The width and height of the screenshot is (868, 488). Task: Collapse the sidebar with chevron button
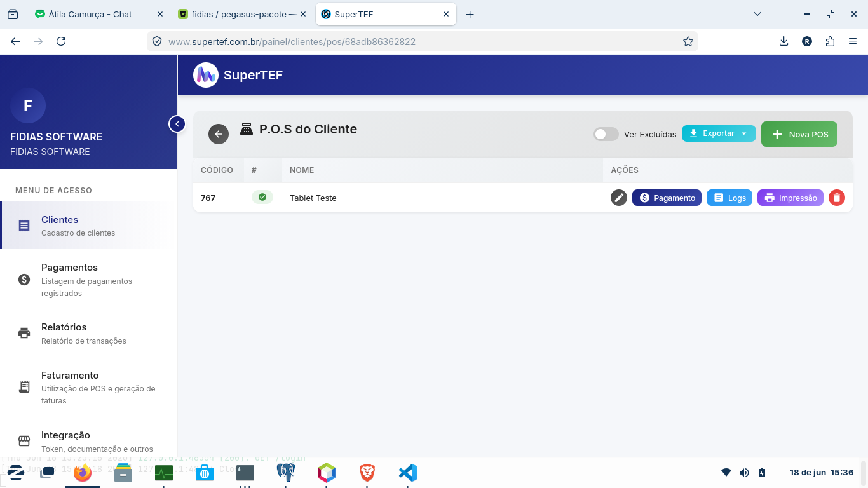(177, 124)
